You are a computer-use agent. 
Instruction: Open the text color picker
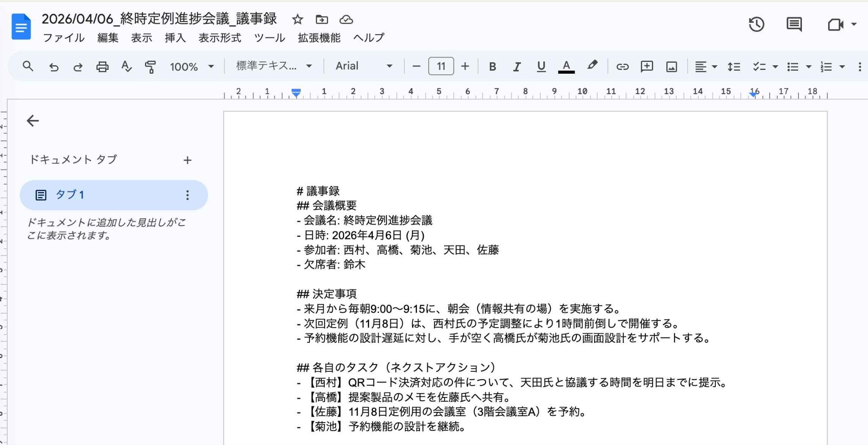pos(566,67)
